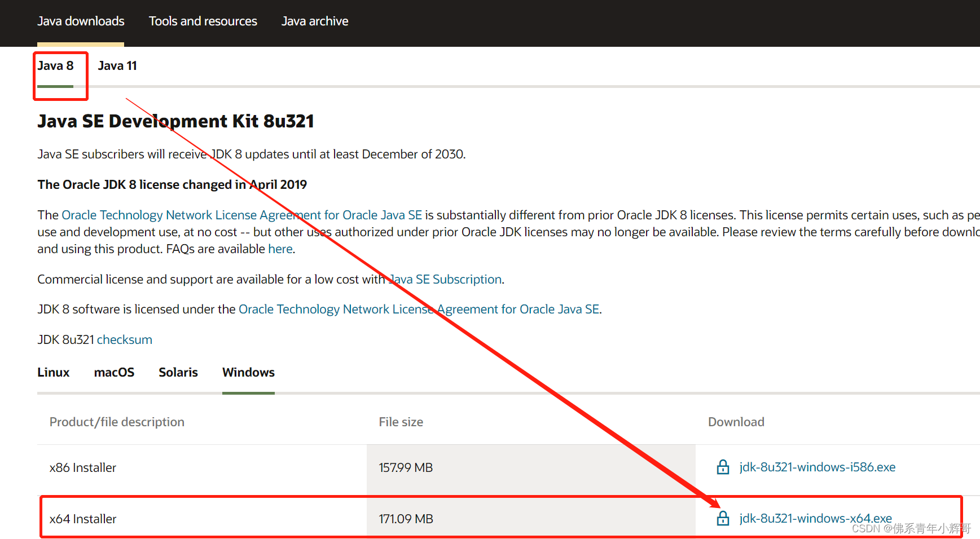This screenshot has height=539, width=980.
Task: Click the 'Product/file description' column header
Action: click(x=117, y=422)
